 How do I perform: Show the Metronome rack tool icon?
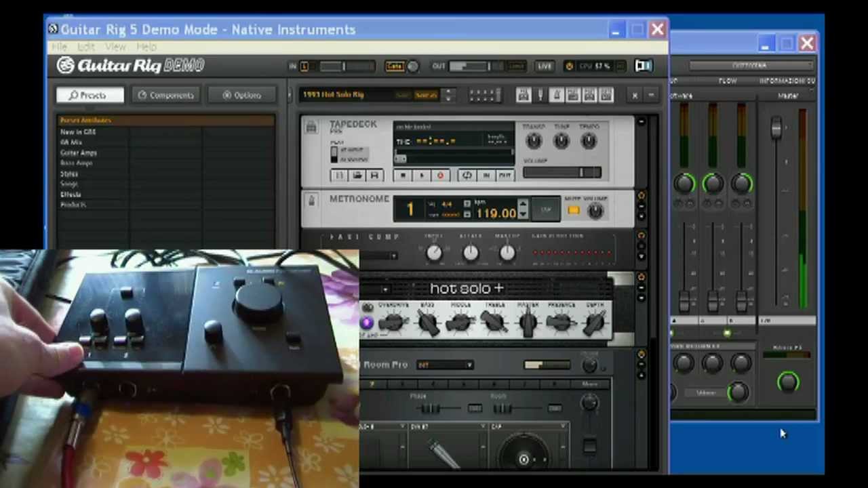click(557, 96)
